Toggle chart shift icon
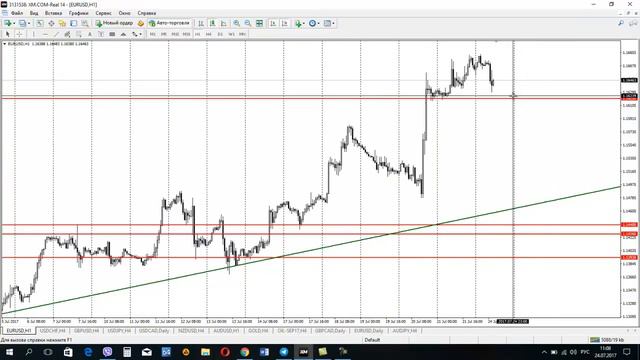The height and width of the screenshot is (360, 640). tap(284, 23)
